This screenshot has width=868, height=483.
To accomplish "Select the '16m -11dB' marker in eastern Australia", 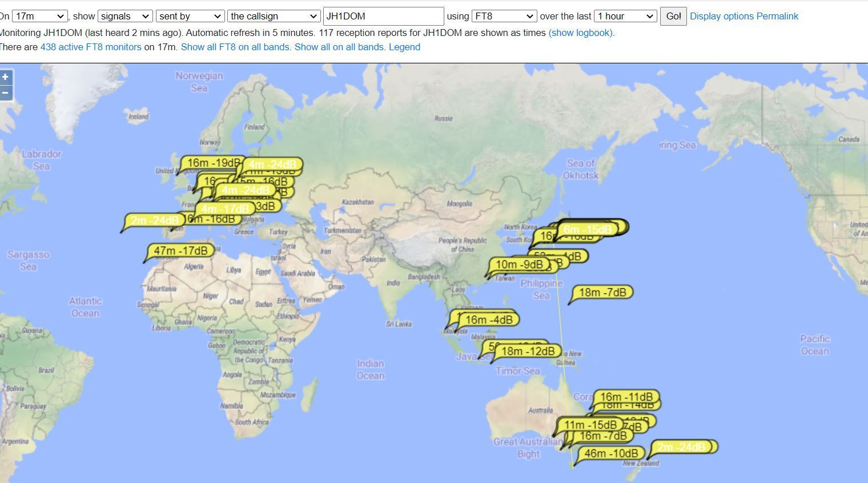I will coord(626,397).
